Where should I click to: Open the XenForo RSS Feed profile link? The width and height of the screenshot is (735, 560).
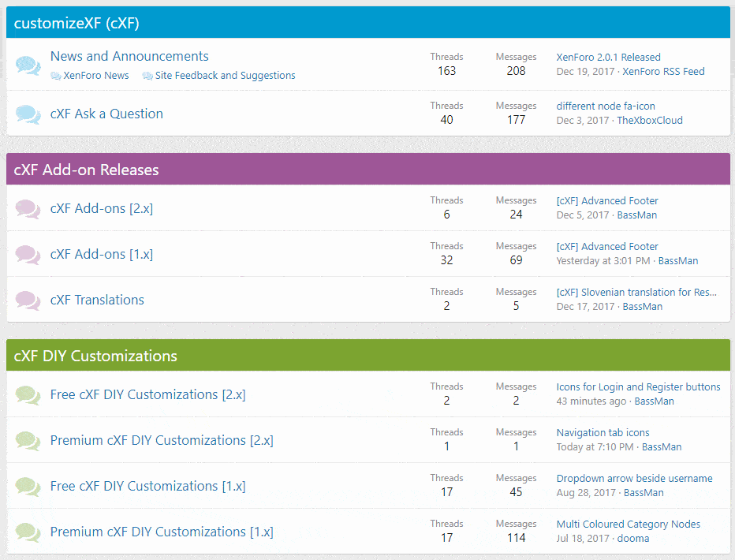(x=663, y=71)
